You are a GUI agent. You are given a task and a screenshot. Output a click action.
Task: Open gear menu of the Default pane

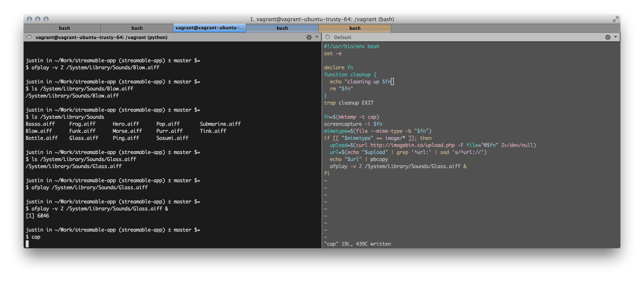tap(608, 37)
